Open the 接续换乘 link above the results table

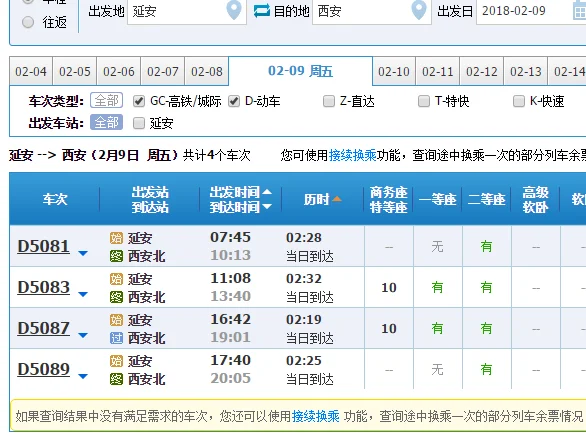tap(352, 155)
